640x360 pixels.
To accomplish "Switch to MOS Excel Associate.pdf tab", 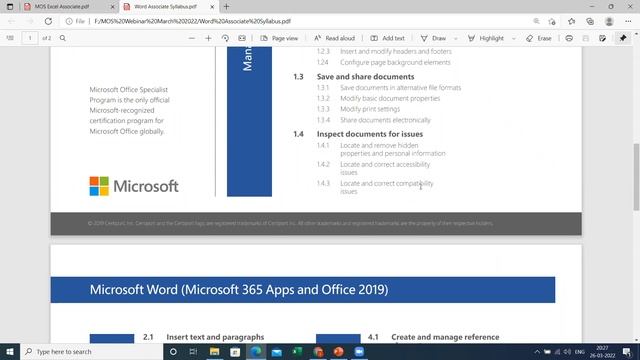I will point(61,7).
